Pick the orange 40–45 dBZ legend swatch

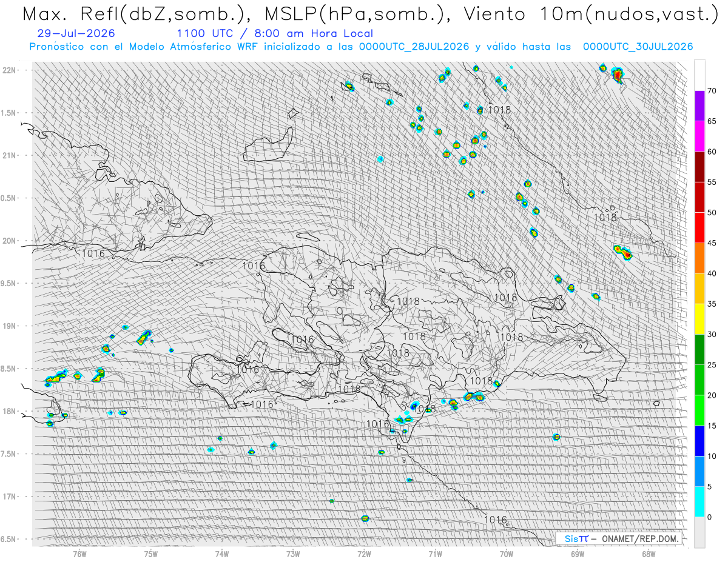click(x=699, y=258)
